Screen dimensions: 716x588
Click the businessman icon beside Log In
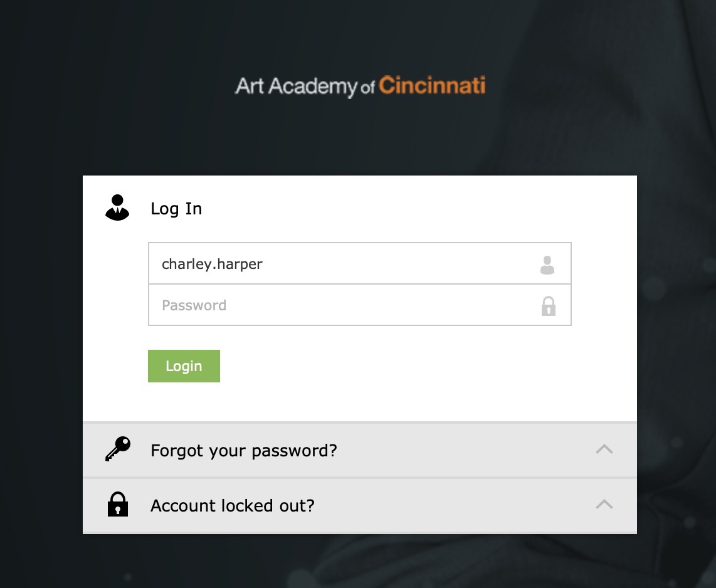tap(117, 207)
